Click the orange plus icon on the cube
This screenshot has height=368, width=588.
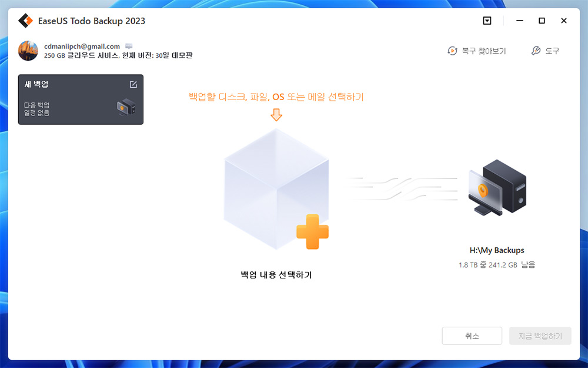[312, 231]
